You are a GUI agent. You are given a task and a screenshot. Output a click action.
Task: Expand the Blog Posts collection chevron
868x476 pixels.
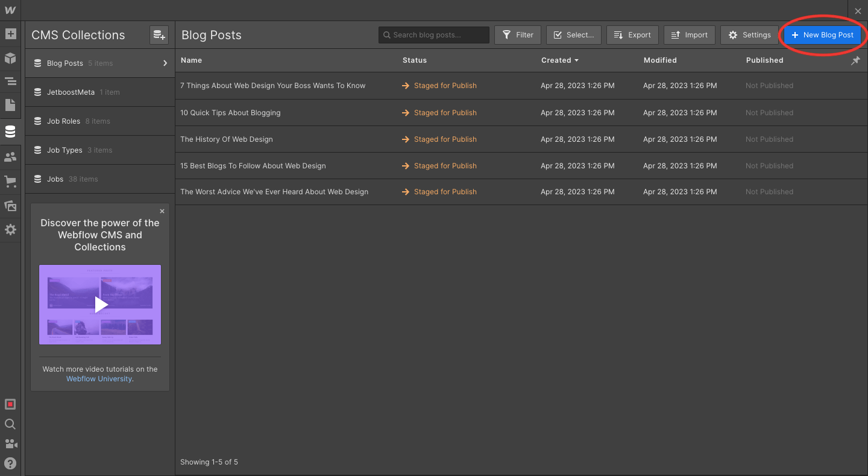(x=165, y=63)
